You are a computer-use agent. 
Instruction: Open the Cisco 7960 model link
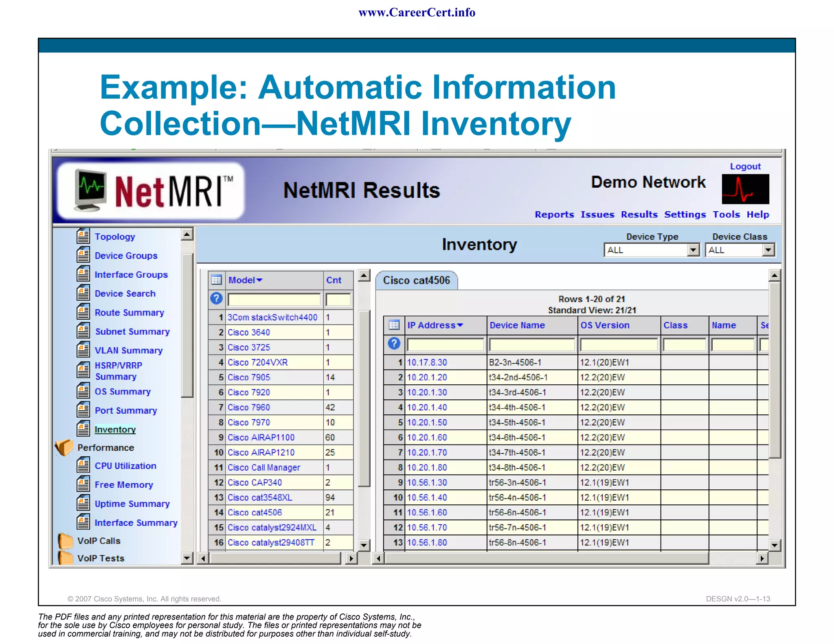[248, 407]
